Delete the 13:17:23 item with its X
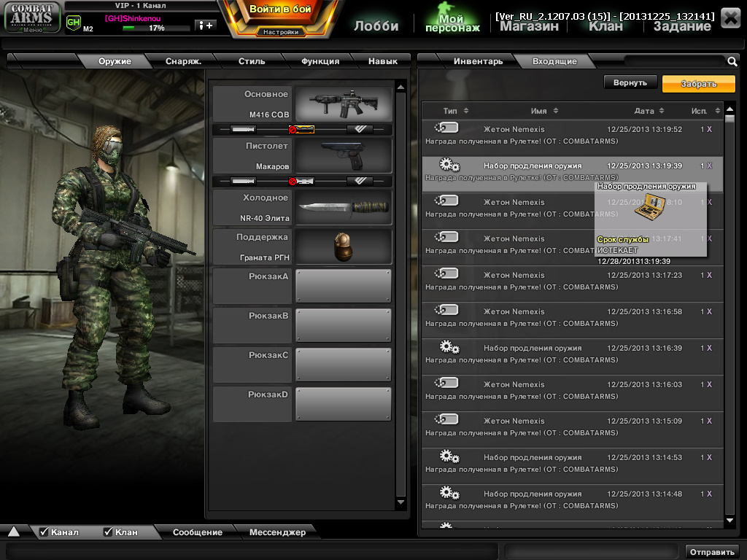This screenshot has width=747, height=560. [x=709, y=275]
